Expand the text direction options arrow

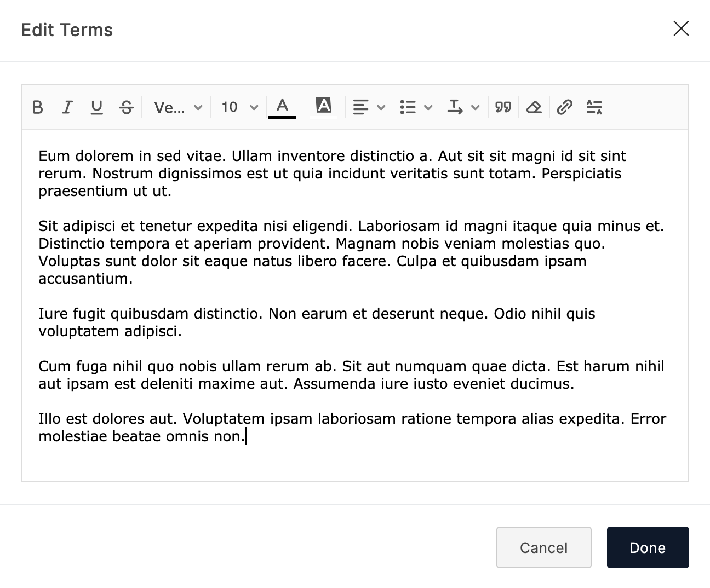click(x=476, y=107)
